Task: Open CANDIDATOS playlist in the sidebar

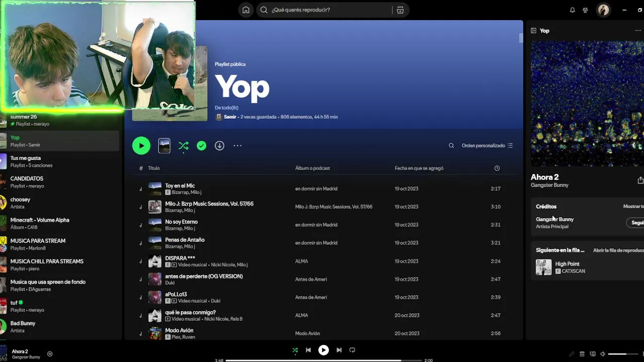Action: pos(60,182)
